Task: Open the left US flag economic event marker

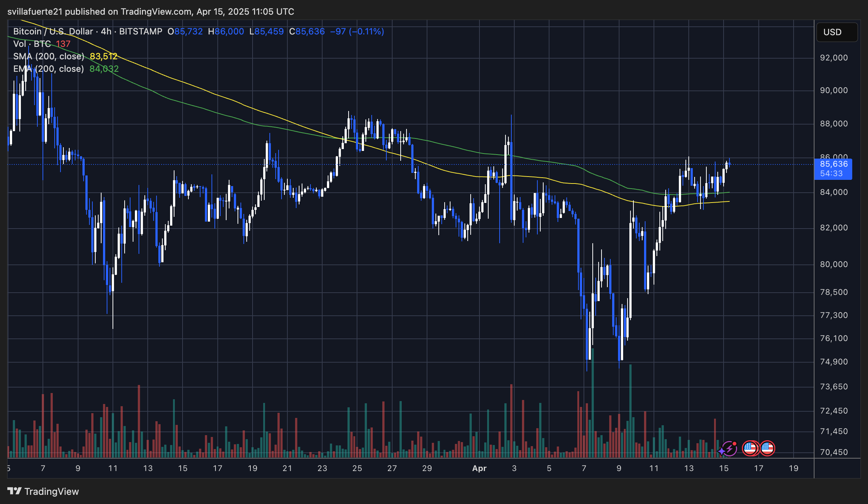Action: 750,448
